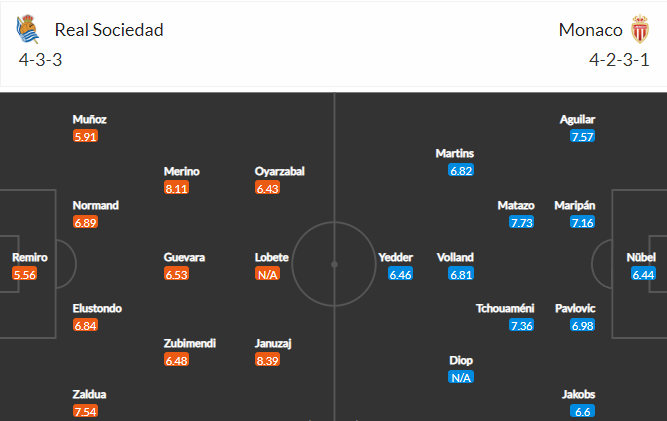This screenshot has height=421, width=667.
Task: Select Matazo's 7.73 rating badge
Action: (x=522, y=222)
